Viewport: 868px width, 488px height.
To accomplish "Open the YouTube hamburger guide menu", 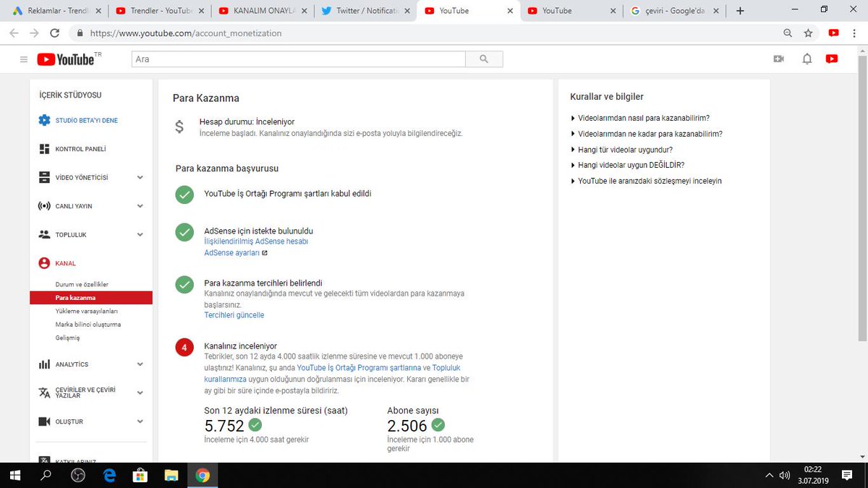I will [x=24, y=59].
